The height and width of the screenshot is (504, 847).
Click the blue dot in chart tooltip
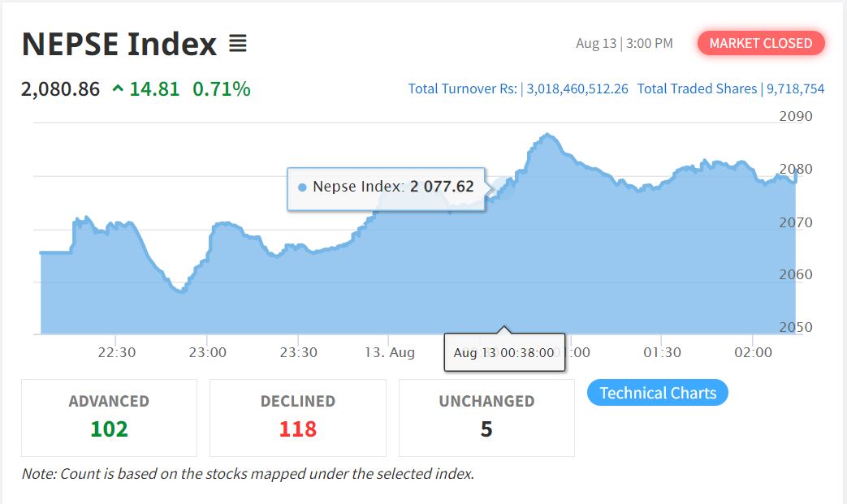pos(302,187)
